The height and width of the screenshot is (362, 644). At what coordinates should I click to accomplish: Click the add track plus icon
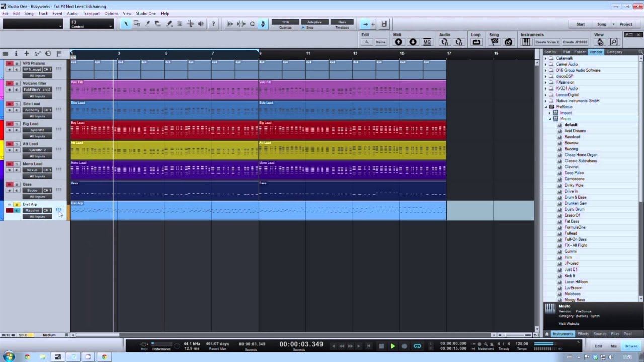tap(27, 53)
